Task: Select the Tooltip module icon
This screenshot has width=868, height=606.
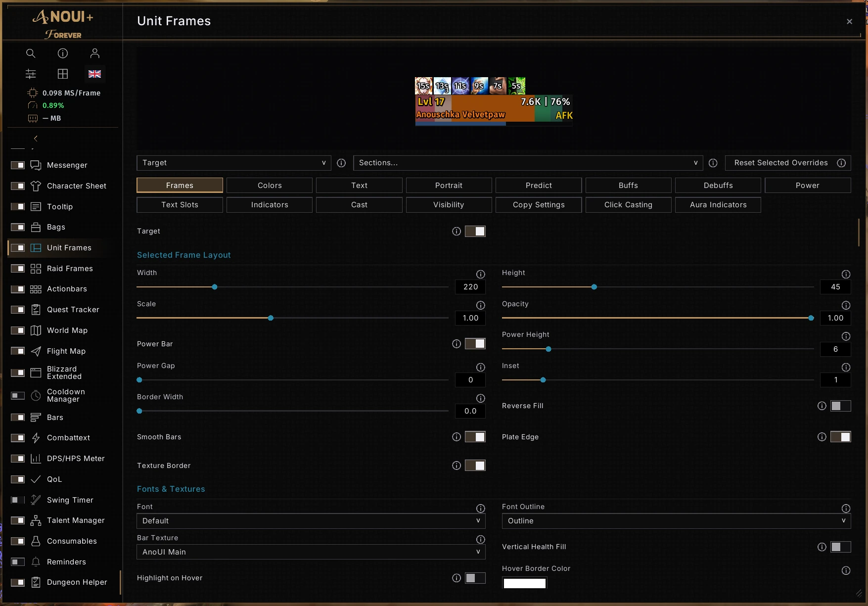Action: [36, 207]
